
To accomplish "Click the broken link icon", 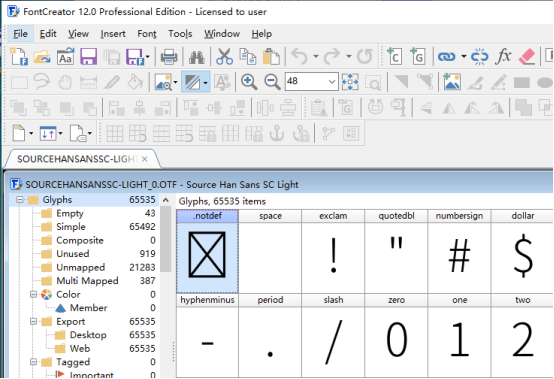I will pos(480,57).
